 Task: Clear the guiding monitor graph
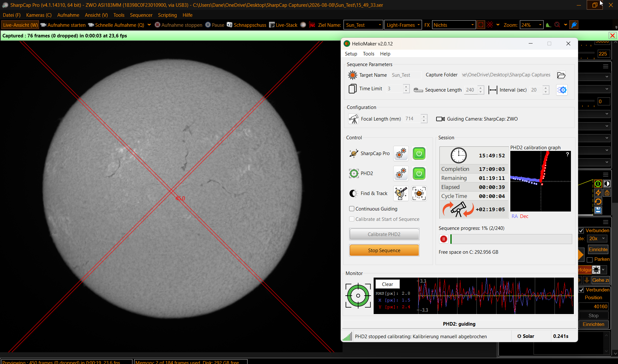click(x=387, y=284)
